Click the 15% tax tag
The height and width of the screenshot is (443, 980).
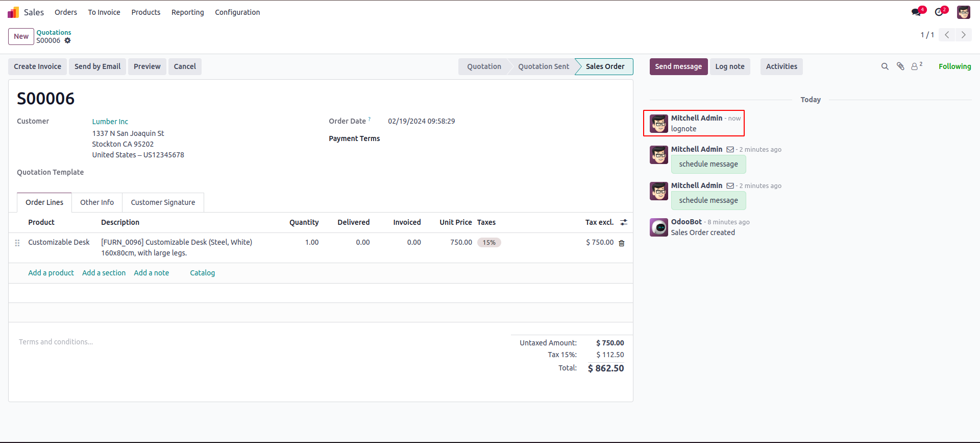click(x=489, y=243)
